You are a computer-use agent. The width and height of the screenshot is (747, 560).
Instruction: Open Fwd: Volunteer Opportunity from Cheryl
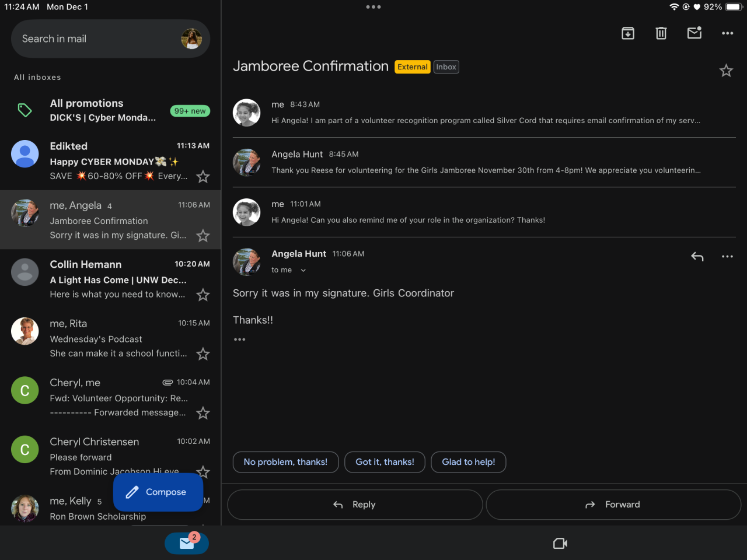110,397
